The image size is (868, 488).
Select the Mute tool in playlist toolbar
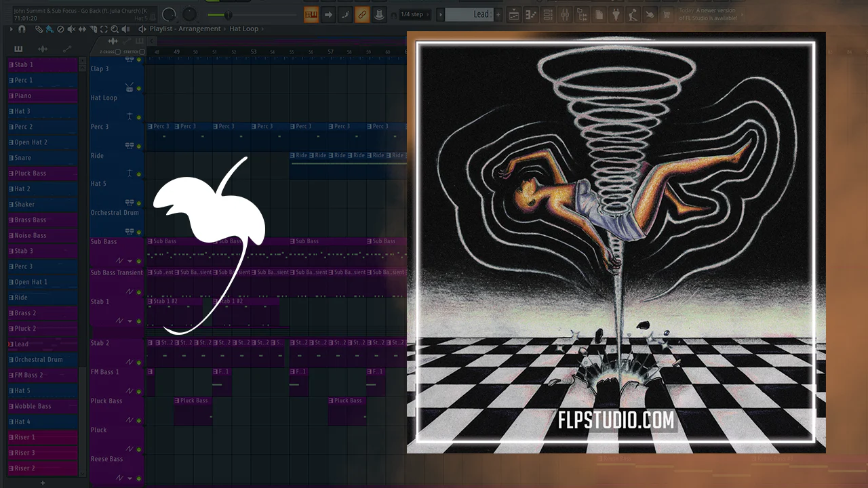point(71,29)
